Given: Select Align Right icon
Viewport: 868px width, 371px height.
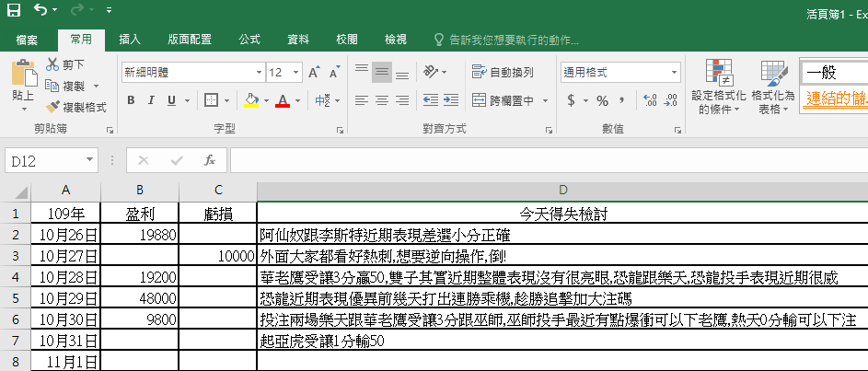Looking at the screenshot, I should 402,100.
